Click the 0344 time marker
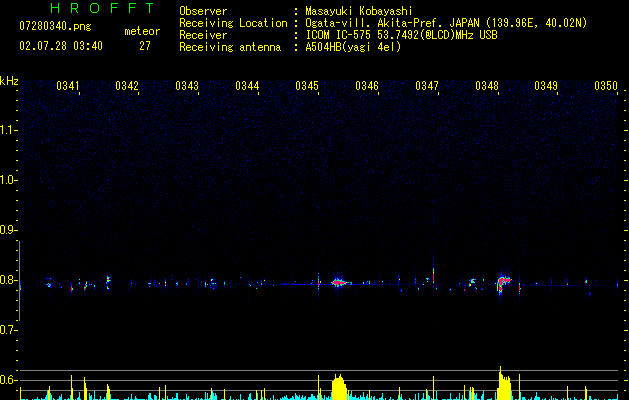 click(x=247, y=86)
